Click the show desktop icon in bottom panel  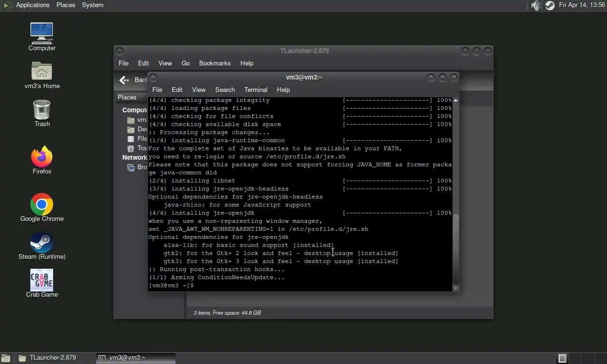[5, 358]
